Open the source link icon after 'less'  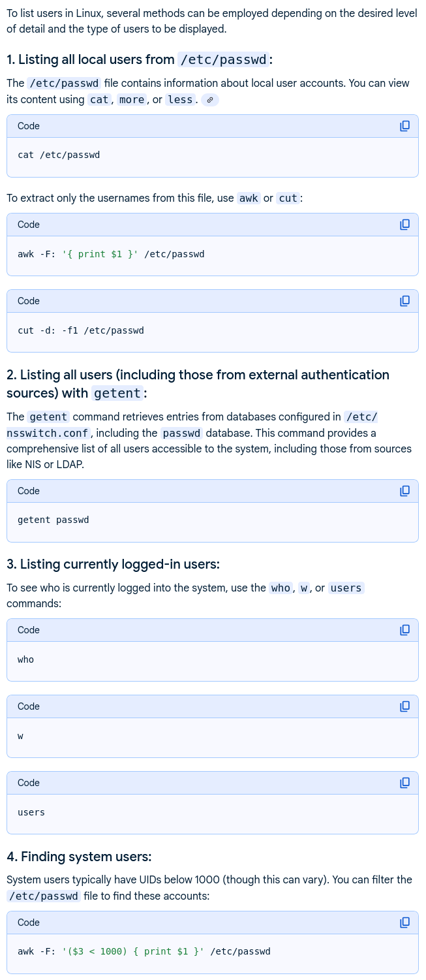(210, 100)
